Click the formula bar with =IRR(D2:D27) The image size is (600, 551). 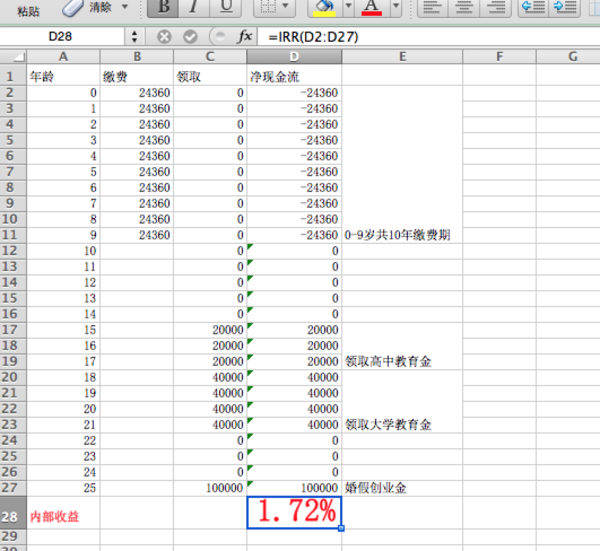pos(429,37)
